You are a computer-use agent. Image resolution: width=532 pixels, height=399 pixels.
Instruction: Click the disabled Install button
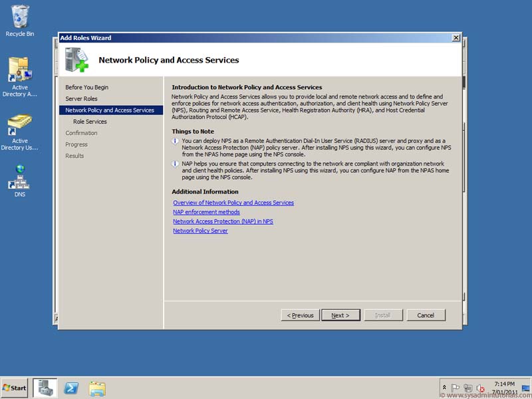point(383,315)
